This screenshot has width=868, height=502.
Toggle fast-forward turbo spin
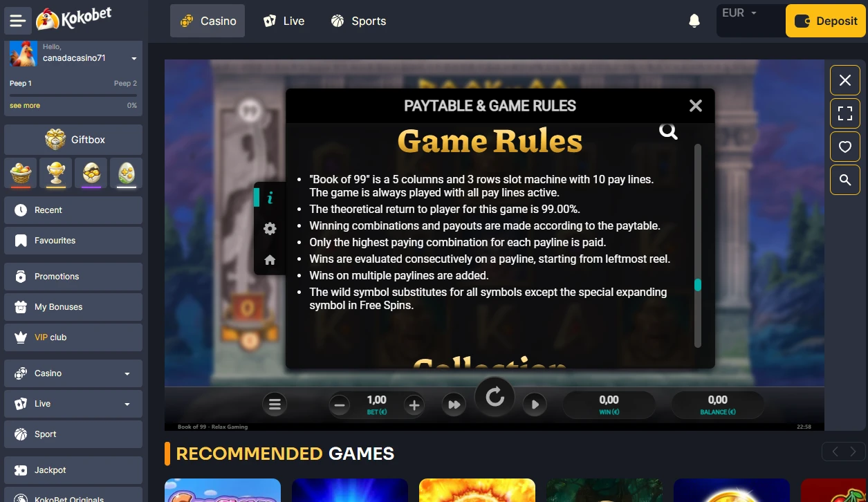pyautogui.click(x=454, y=405)
